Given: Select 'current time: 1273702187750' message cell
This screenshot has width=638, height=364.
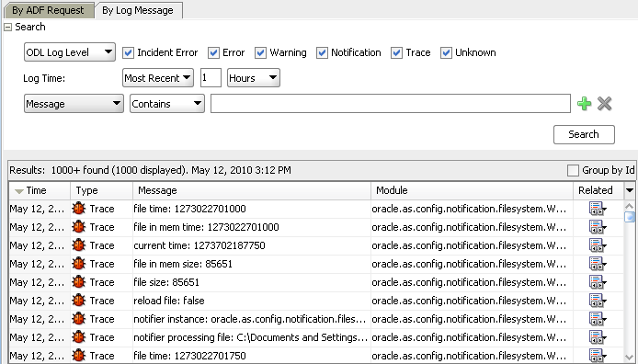Looking at the screenshot, I should [252, 245].
